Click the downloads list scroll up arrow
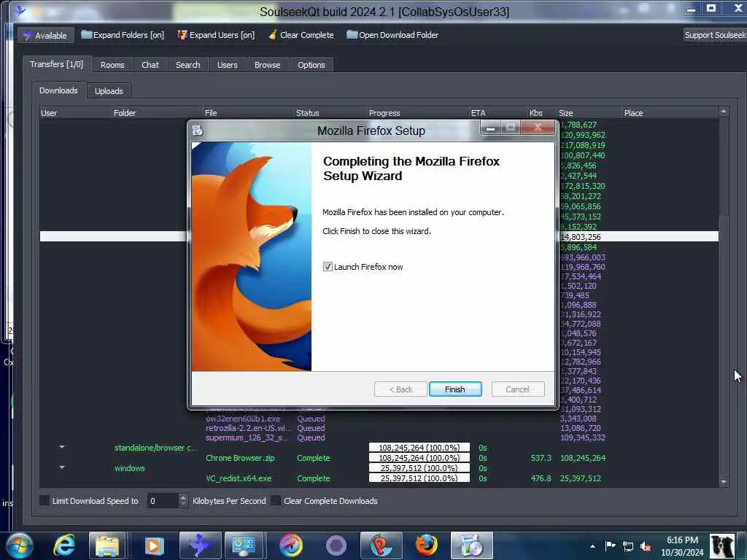This screenshot has height=560, width=747. (x=724, y=112)
